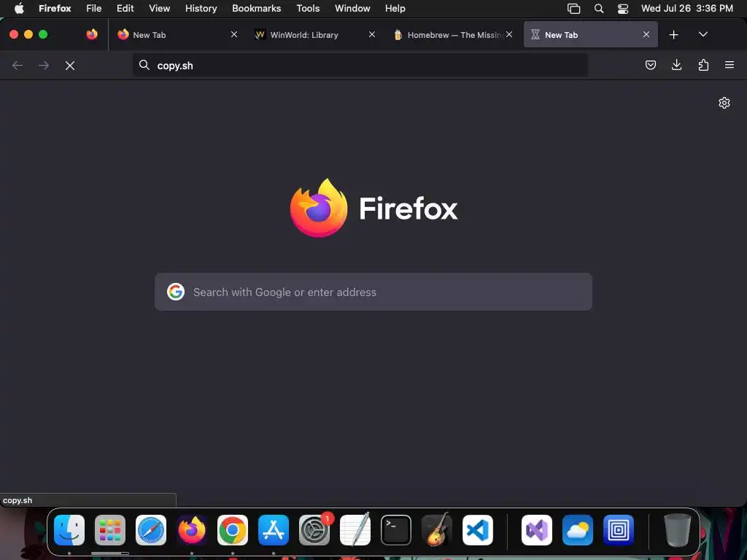Stop loading the page with X button
The width and height of the screenshot is (747, 560).
pos(70,66)
